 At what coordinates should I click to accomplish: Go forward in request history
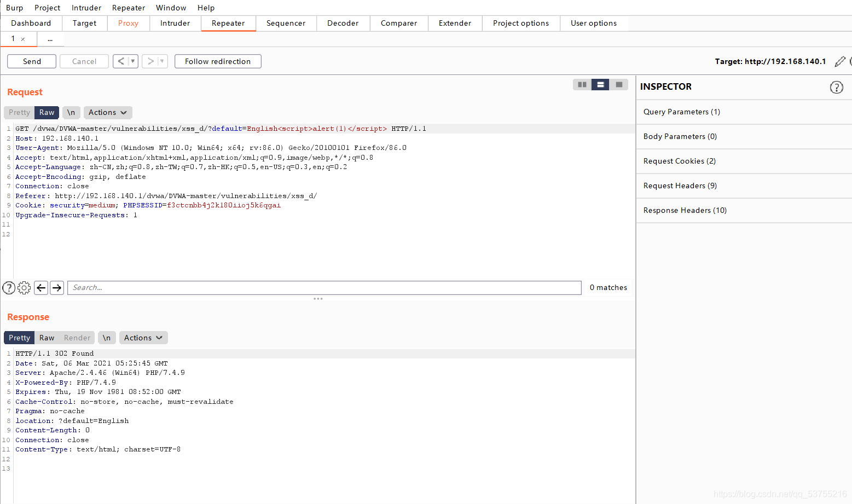click(x=150, y=61)
